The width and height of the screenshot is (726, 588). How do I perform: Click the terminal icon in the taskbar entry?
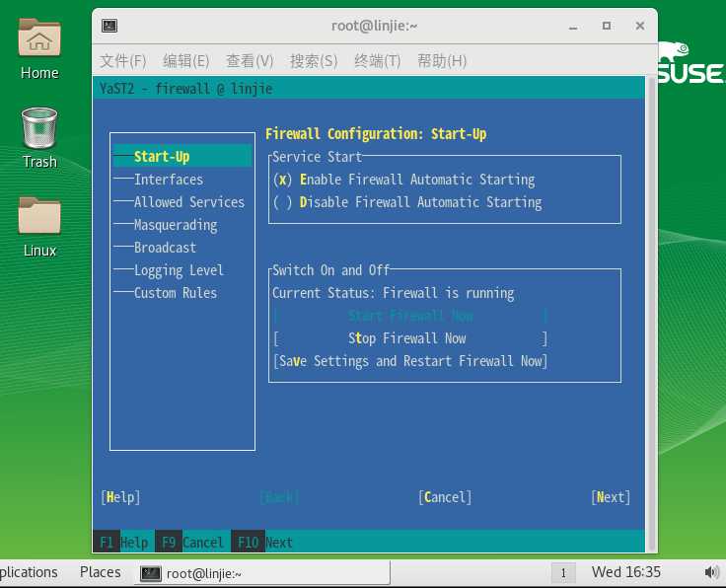pos(151,573)
